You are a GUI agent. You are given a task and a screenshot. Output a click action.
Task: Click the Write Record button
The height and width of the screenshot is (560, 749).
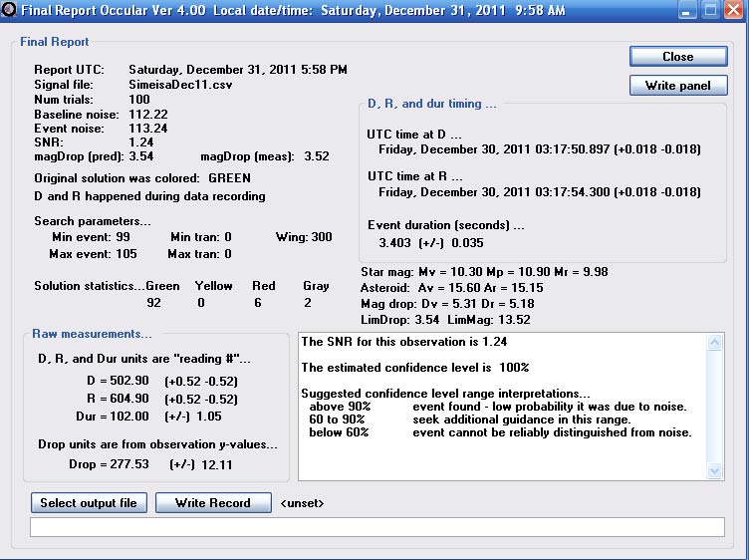click(213, 502)
